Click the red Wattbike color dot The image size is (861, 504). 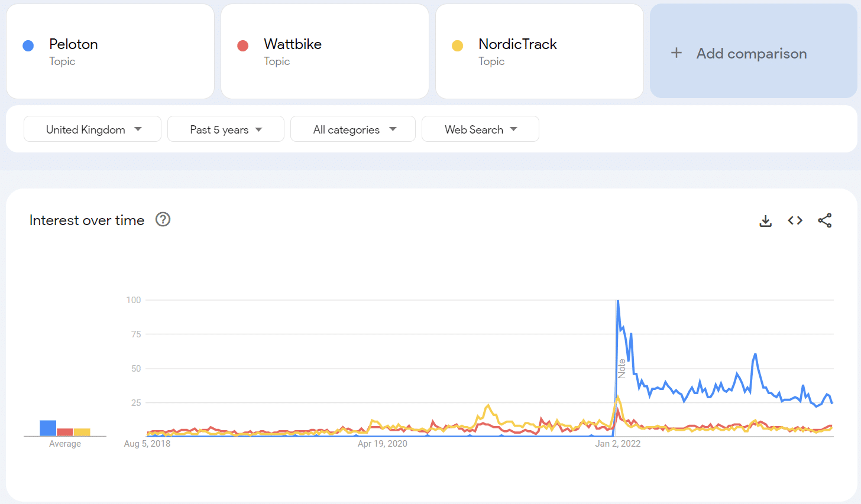[242, 46]
